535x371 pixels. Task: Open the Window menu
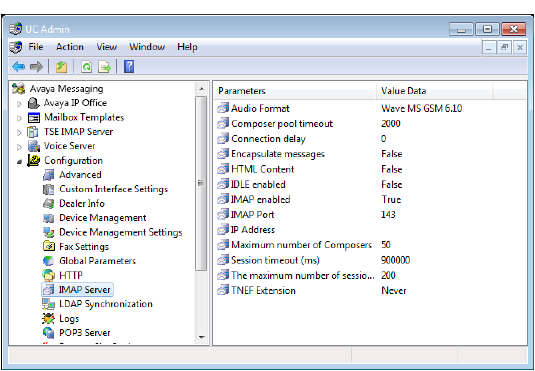point(147,47)
